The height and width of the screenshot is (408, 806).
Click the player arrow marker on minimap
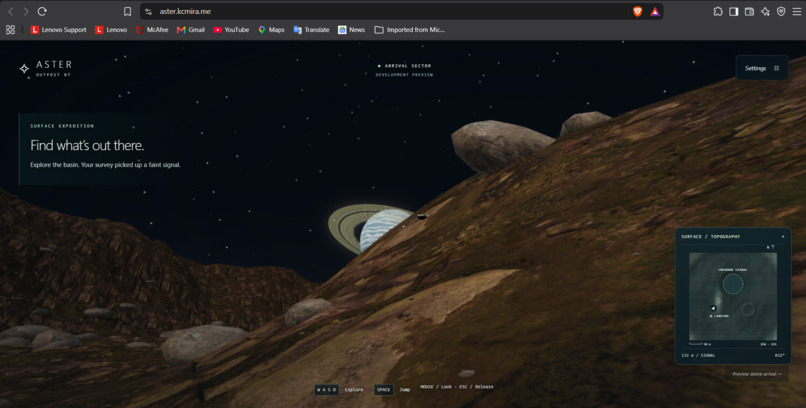pyautogui.click(x=713, y=308)
